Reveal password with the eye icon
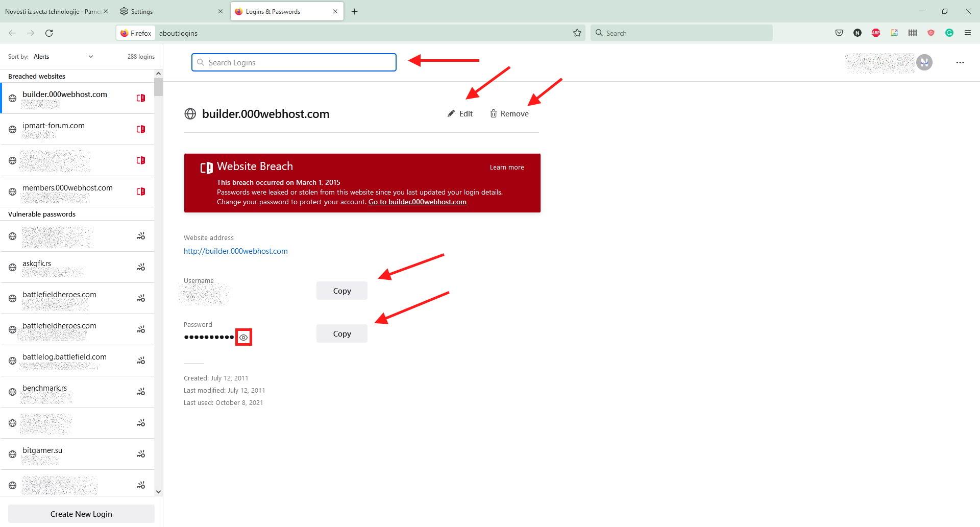Screen dimensions: 980x527 (x=243, y=338)
